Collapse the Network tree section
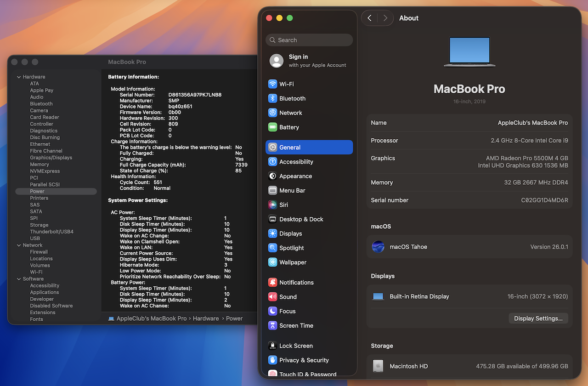The height and width of the screenshot is (386, 588). click(19, 245)
